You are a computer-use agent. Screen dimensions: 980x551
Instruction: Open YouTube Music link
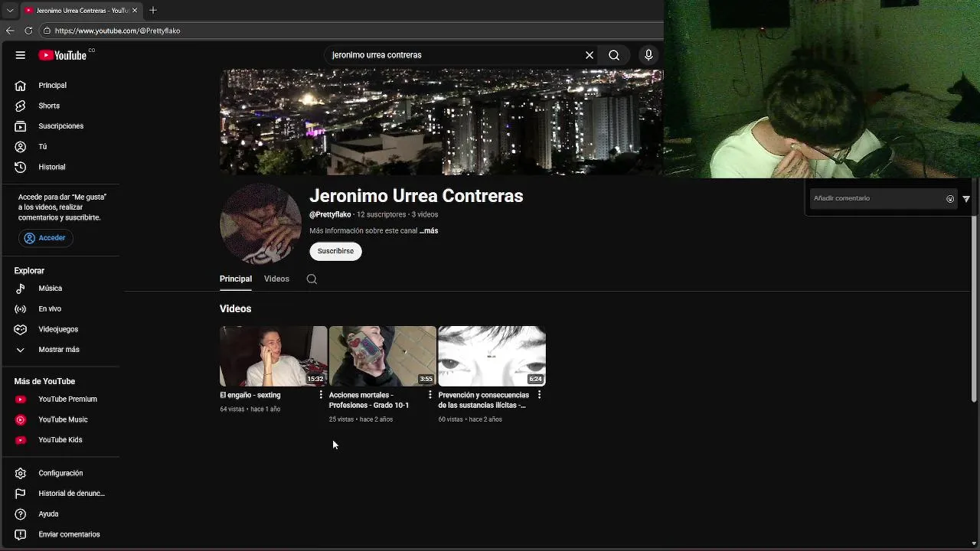coord(61,419)
